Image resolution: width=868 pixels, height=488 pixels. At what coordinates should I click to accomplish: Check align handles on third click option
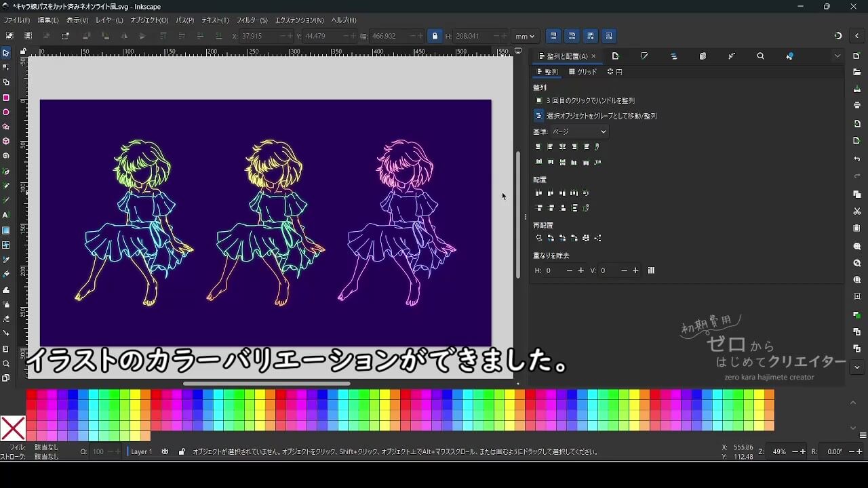click(539, 100)
